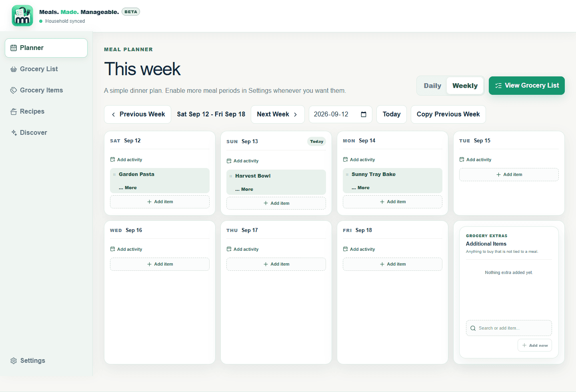
Task: Click the Today badge on Sun Sep 13
Action: point(316,142)
